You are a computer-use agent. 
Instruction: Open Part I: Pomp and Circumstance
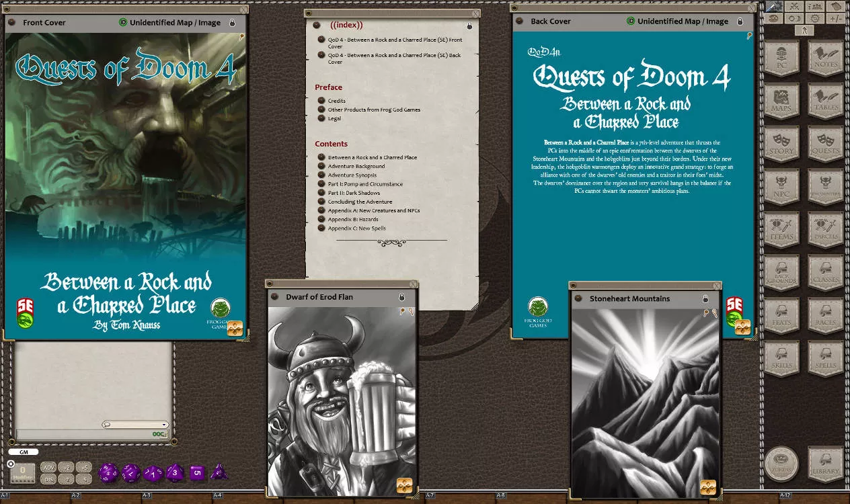[365, 183]
